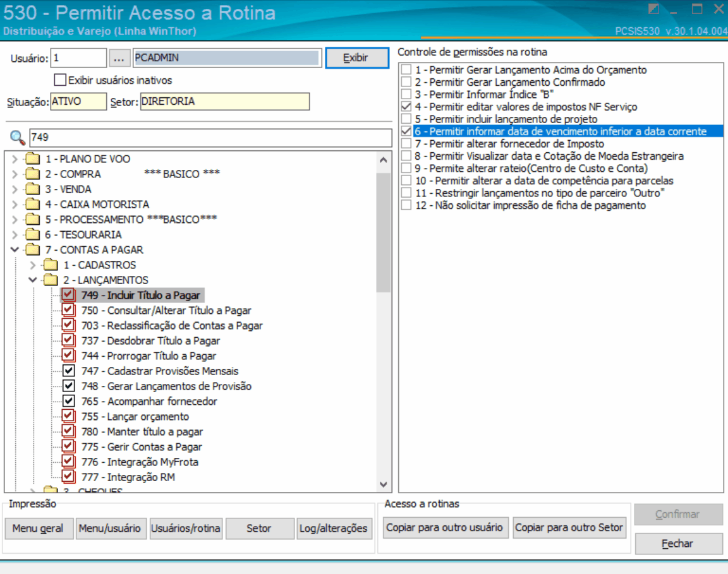Viewport: 728px width, 574px height.
Task: Click the tree scrollbar down arrow
Action: click(384, 484)
